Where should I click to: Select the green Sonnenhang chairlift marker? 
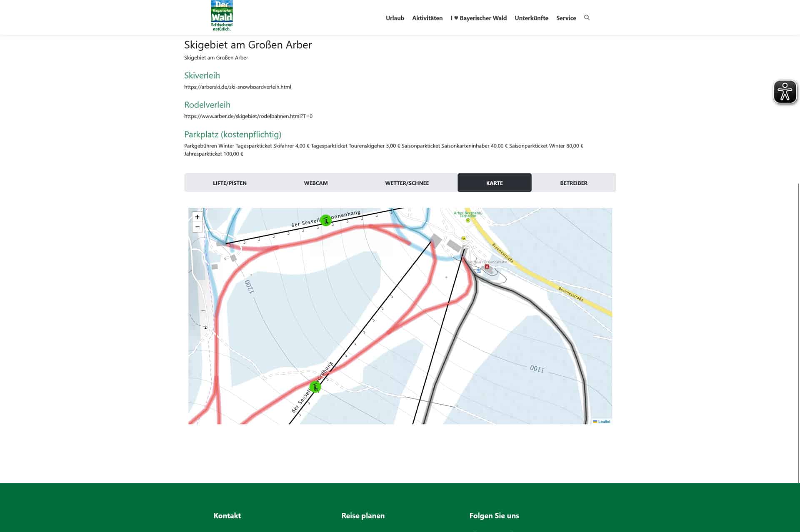(x=326, y=220)
